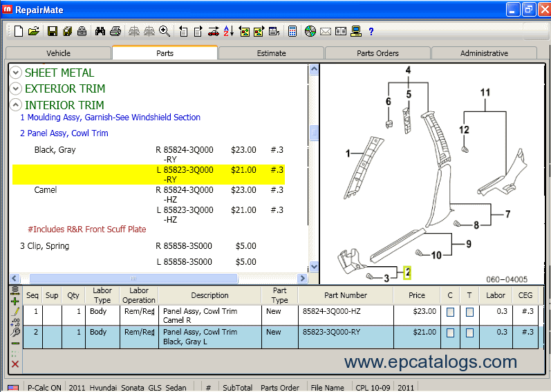Viewport: 551px width, 392px height.
Task: Click the page with right-arrow icon
Action: pyautogui.click(x=198, y=31)
